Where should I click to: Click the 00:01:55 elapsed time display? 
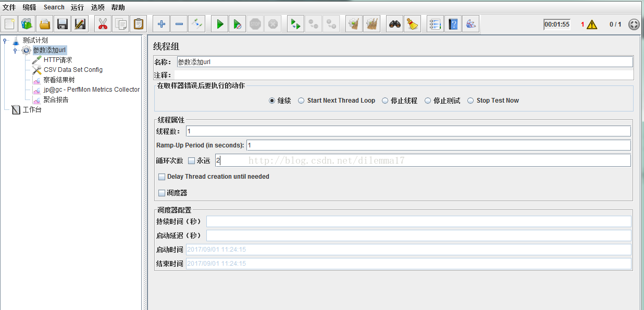click(557, 24)
